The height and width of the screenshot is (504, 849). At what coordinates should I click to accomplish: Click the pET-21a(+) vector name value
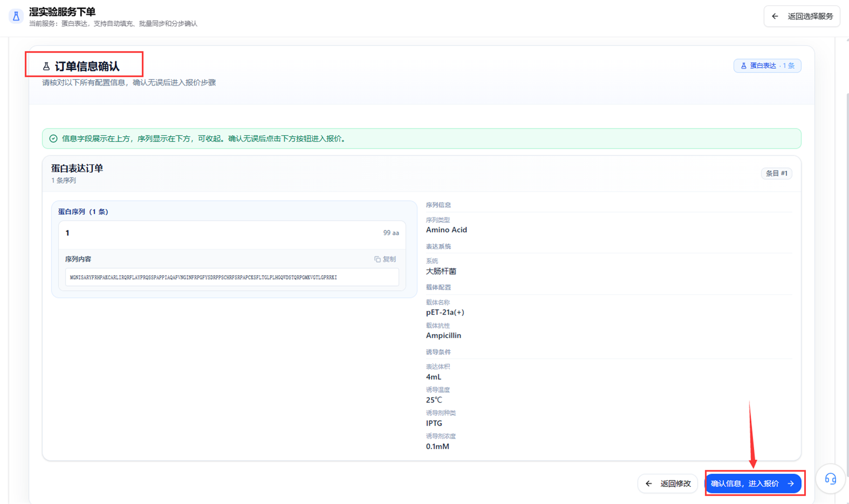pos(445,312)
